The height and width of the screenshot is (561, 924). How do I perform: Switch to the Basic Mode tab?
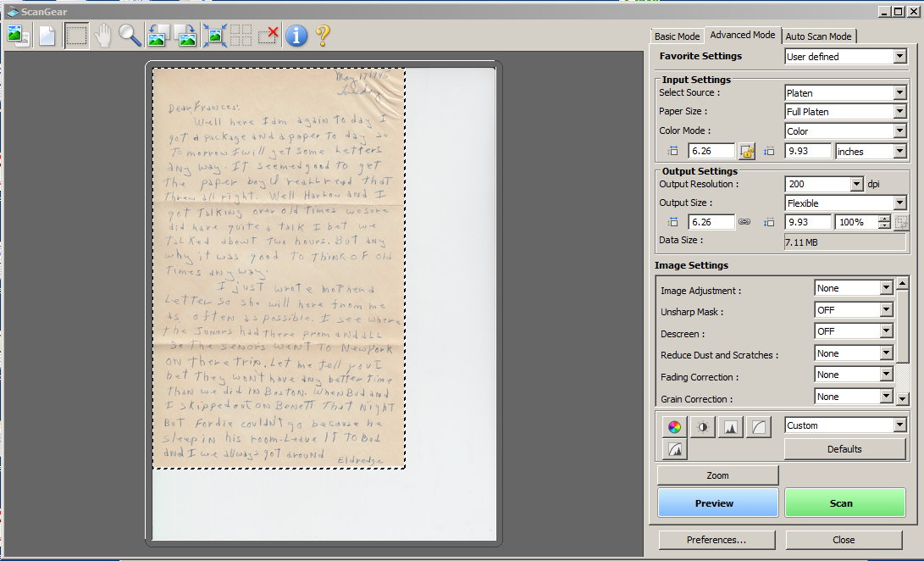pos(677,36)
